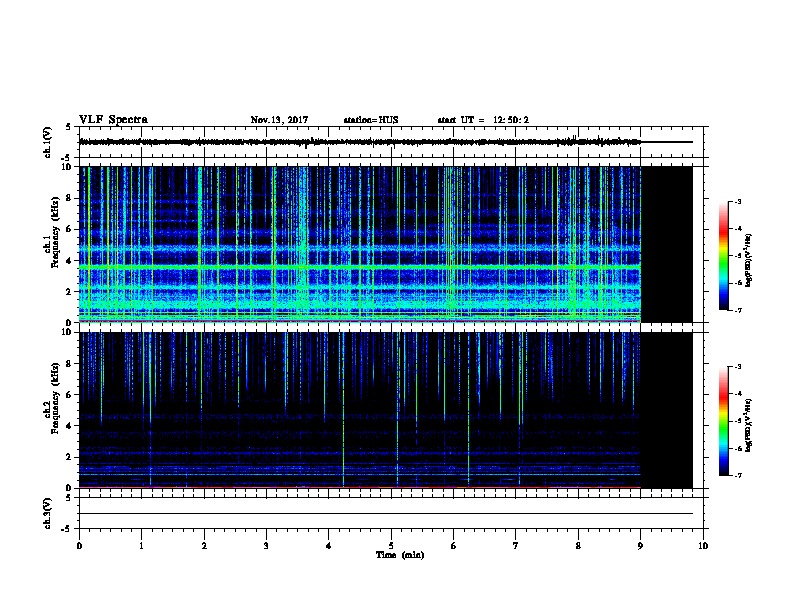This screenshot has width=792, height=612.
Task: Click the ch.2 frequency tick label "8"
Action: (70, 364)
